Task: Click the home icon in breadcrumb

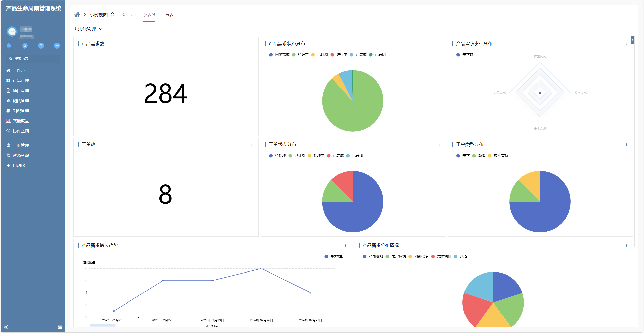Action: pos(77,15)
